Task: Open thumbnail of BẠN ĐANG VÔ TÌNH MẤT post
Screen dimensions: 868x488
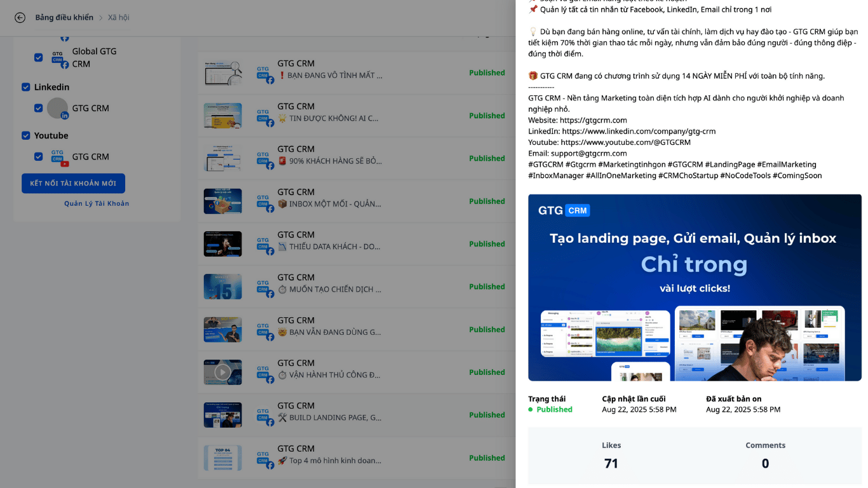Action: (x=222, y=73)
